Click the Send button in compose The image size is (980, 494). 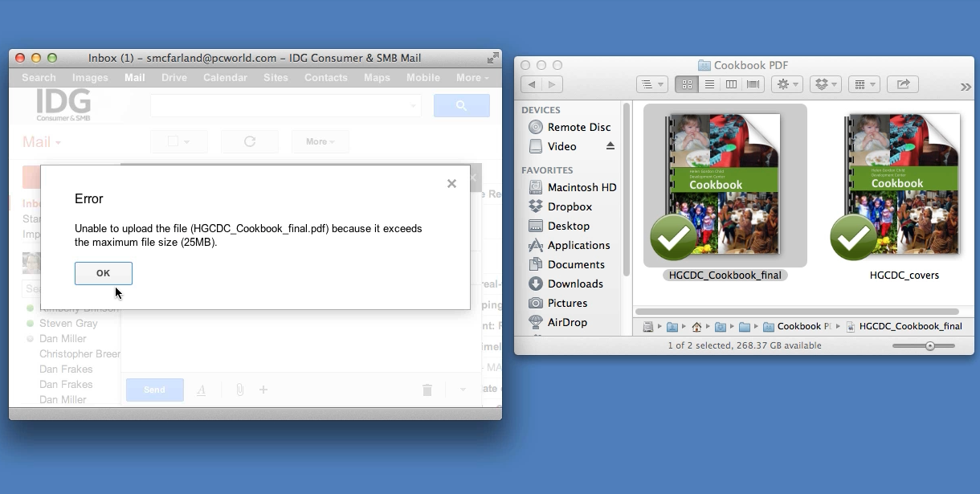154,390
